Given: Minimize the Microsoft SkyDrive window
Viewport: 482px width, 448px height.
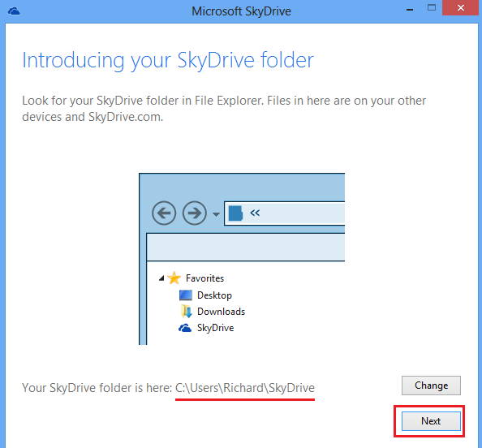Looking at the screenshot, I should point(410,10).
